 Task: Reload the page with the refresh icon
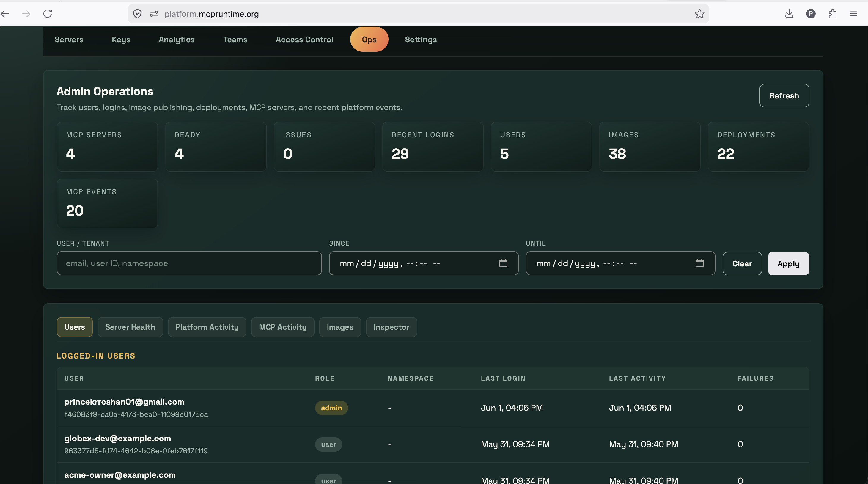pos(48,14)
